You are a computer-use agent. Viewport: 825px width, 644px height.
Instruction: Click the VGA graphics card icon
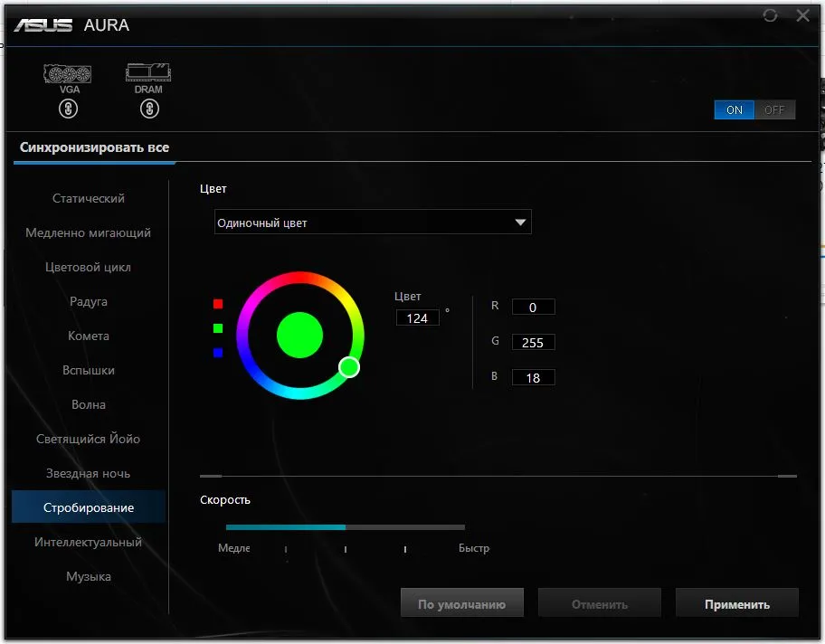pyautogui.click(x=68, y=73)
